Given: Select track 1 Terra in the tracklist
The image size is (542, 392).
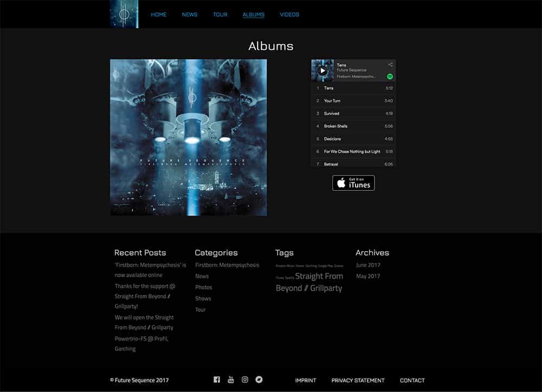Looking at the screenshot, I should coord(353,88).
